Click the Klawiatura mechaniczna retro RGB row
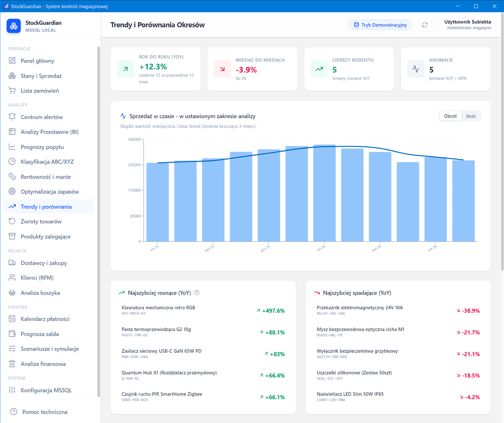Screen dimensions: 504x423 point(203,311)
